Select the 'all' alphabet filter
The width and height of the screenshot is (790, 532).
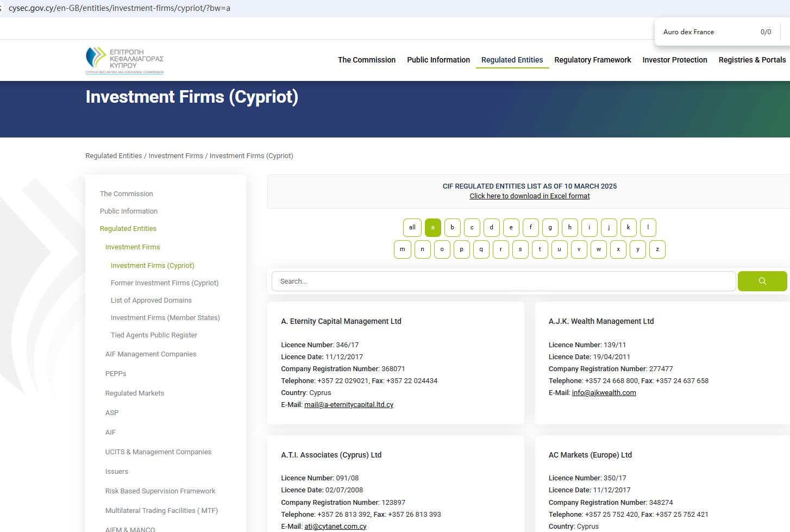pos(412,227)
